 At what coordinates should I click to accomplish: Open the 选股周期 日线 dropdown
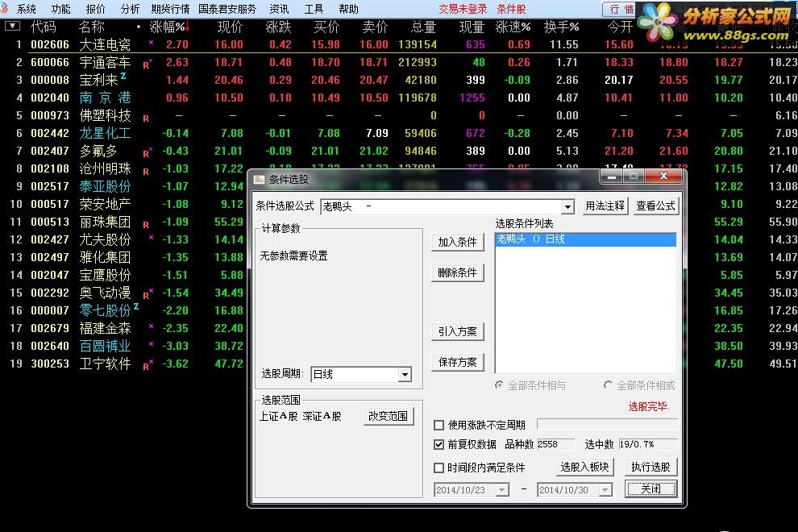405,375
